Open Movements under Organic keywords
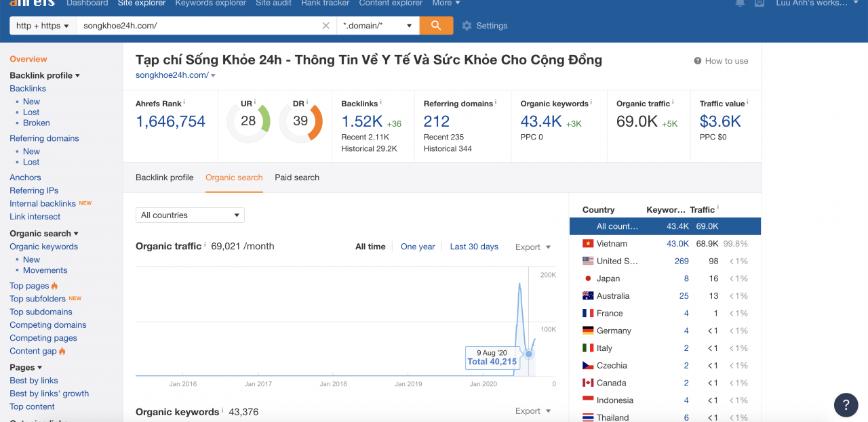 tap(45, 270)
